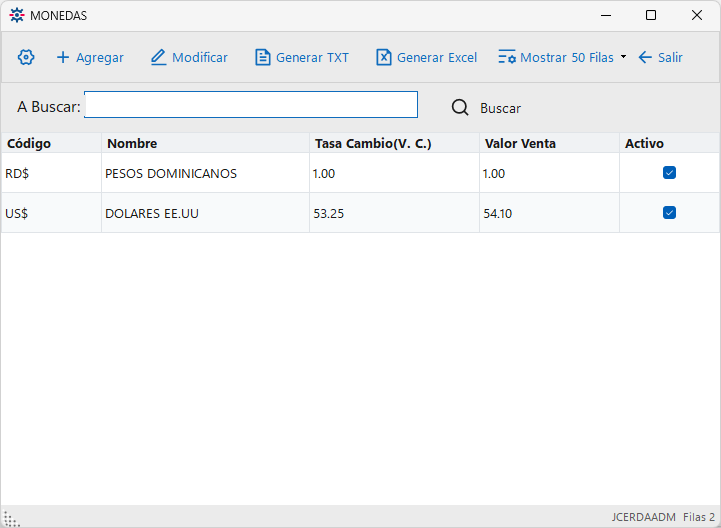This screenshot has height=528, width=721.
Task: Click the Generar TXT document icon
Action: (x=263, y=57)
